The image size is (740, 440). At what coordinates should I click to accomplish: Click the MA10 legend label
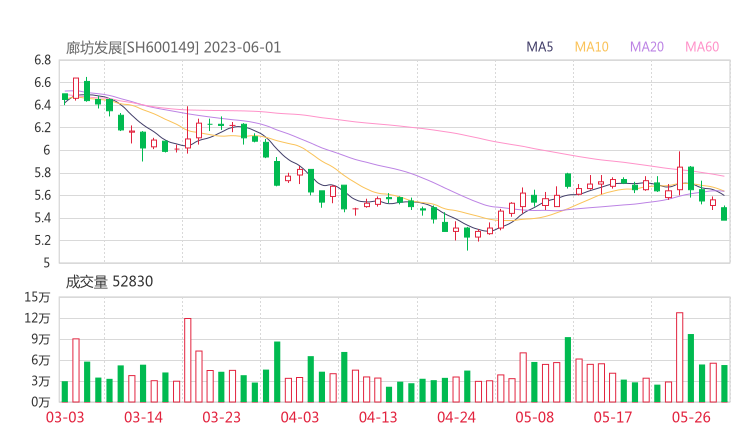coord(591,47)
